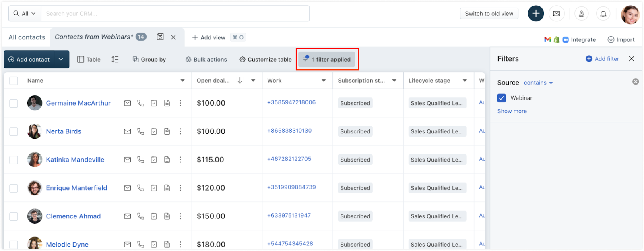Click the row density icon next to Table

115,59
